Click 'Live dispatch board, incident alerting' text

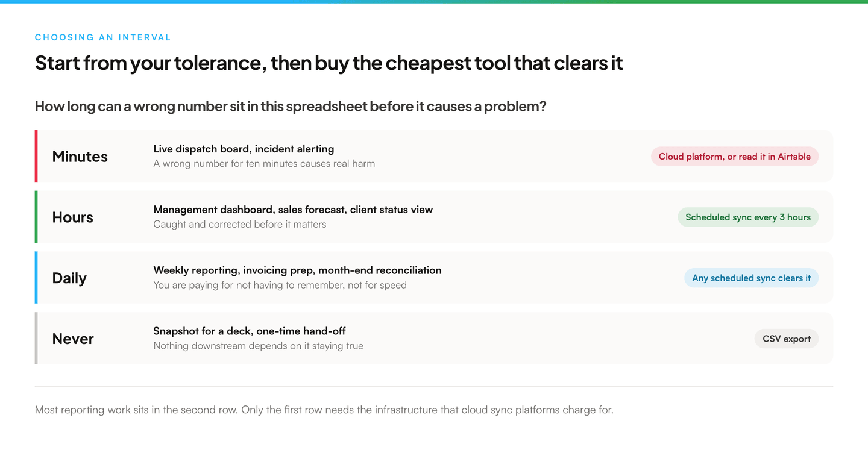pos(244,149)
